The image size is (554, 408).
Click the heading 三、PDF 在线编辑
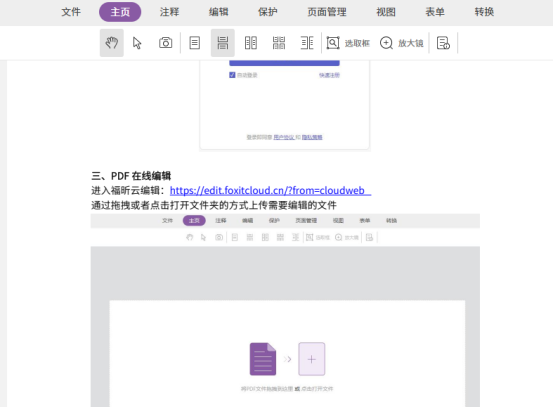click(x=131, y=176)
